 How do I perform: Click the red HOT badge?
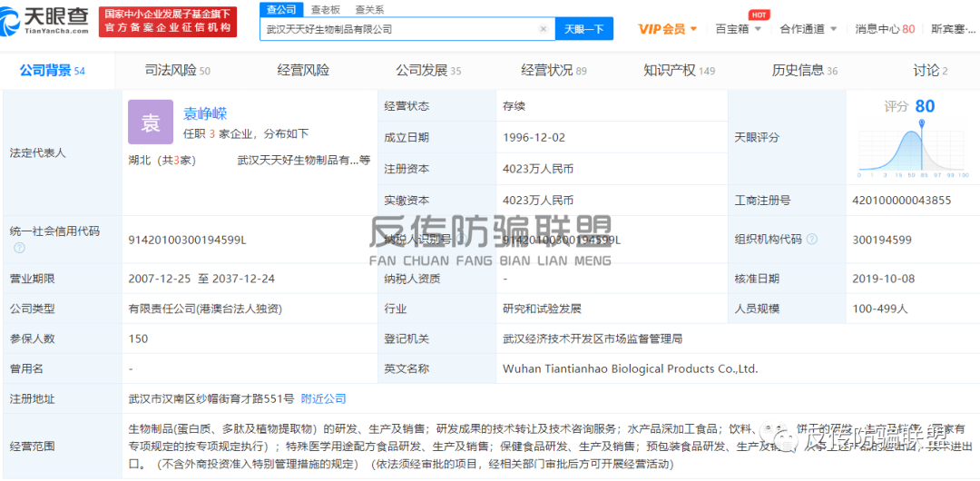[x=759, y=15]
